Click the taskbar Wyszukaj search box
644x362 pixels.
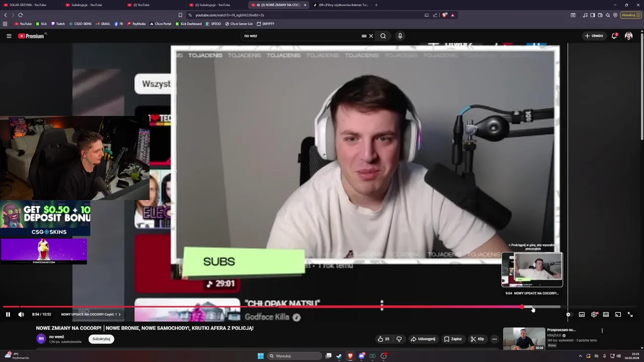(294, 356)
